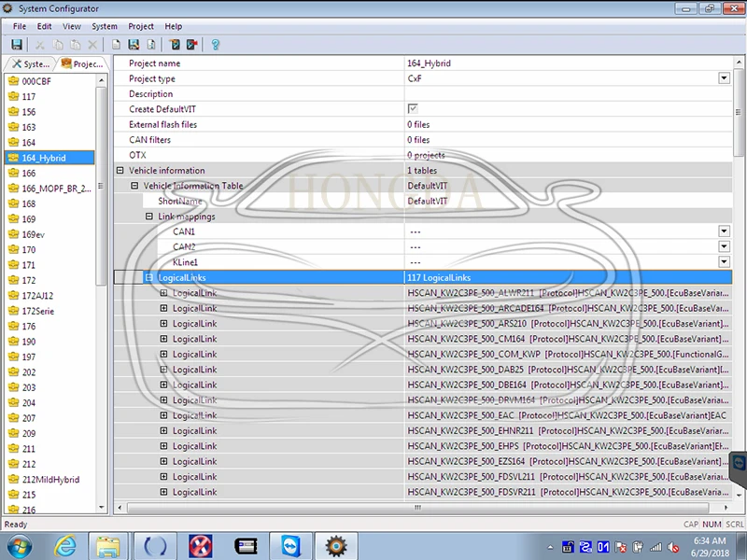
Task: Click the network signal tray icon
Action: tap(656, 547)
